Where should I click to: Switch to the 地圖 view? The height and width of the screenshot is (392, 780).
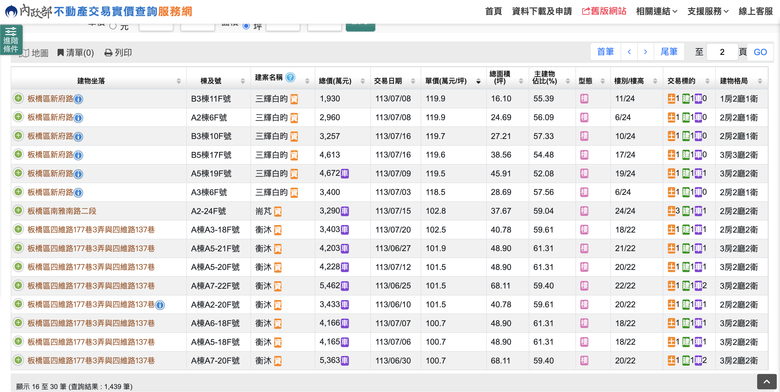tap(34, 53)
